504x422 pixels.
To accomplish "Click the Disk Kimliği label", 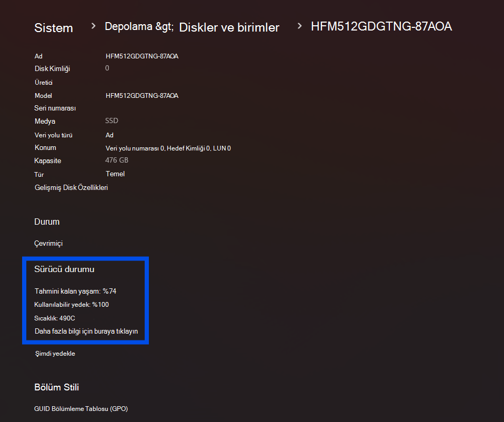I will point(52,69).
